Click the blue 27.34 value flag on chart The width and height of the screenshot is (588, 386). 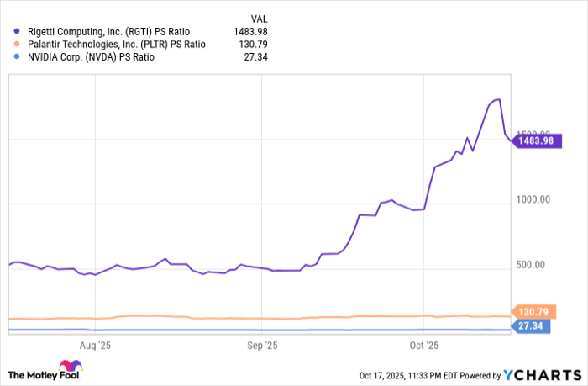[531, 325]
